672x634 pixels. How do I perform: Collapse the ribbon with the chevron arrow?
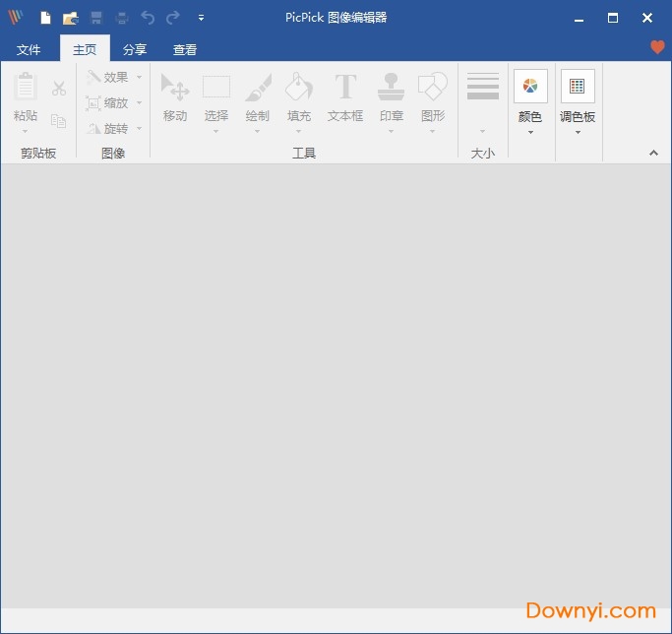point(653,153)
